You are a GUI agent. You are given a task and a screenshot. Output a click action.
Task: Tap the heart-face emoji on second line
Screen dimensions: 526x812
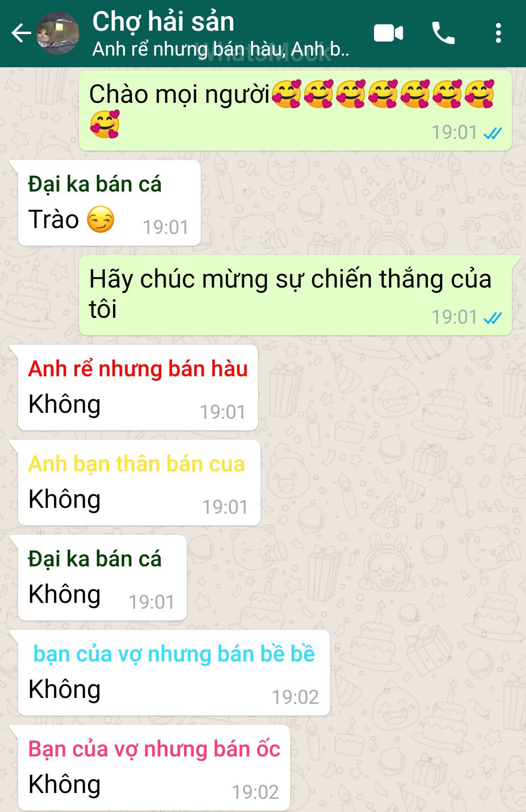tap(105, 124)
